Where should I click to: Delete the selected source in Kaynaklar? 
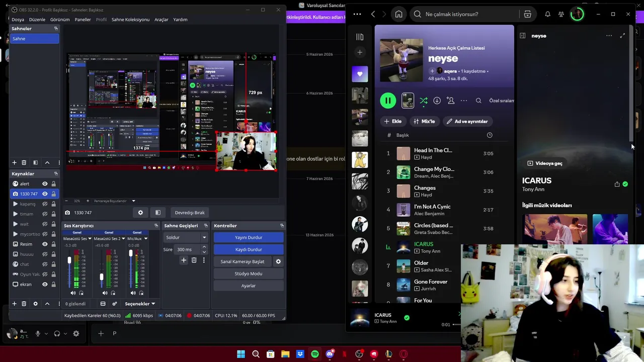point(24,304)
